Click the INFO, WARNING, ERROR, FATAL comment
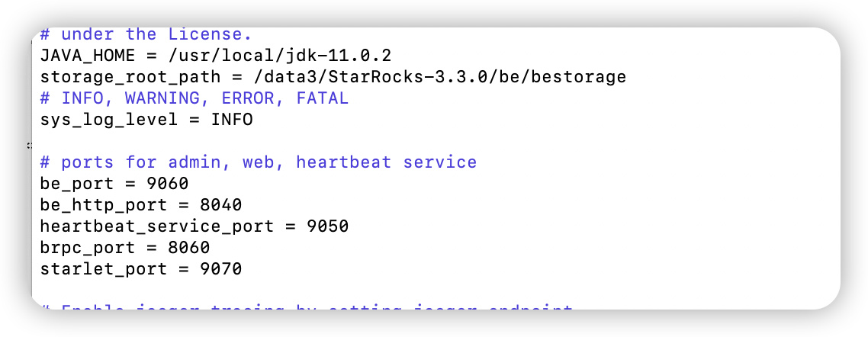The height and width of the screenshot is (337, 868). point(194,98)
